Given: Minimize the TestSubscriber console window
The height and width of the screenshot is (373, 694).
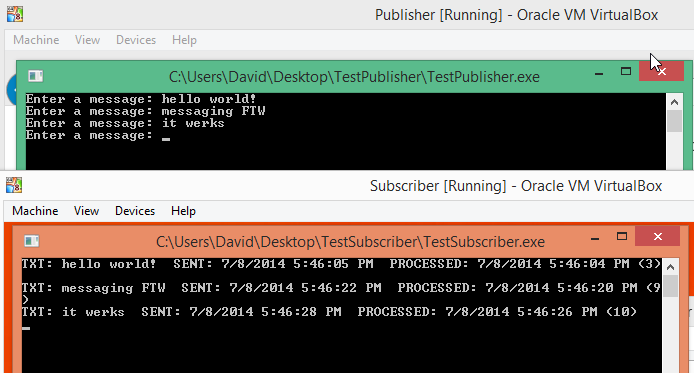Looking at the screenshot, I should click(595, 238).
